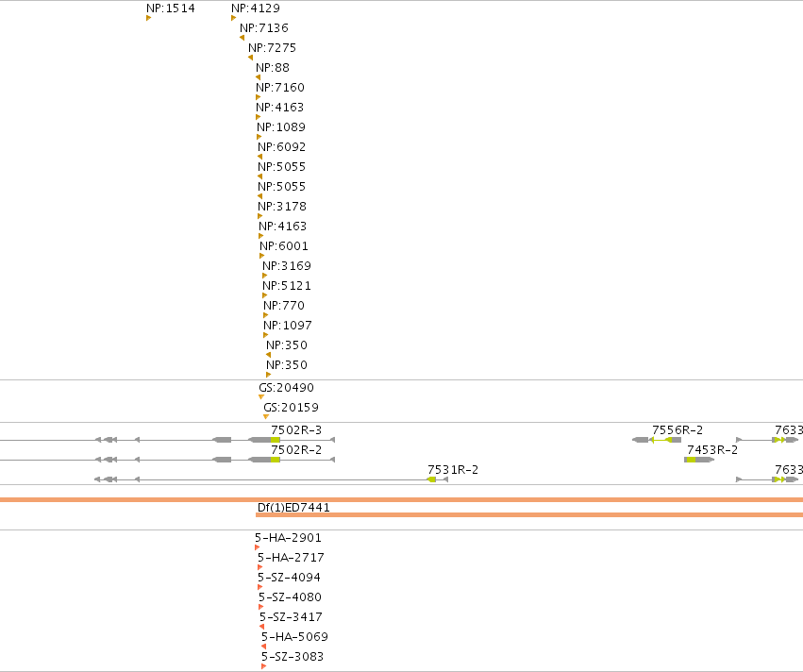
Task: Select the red marker beneath 5-HA-2717
Action: tap(260, 567)
